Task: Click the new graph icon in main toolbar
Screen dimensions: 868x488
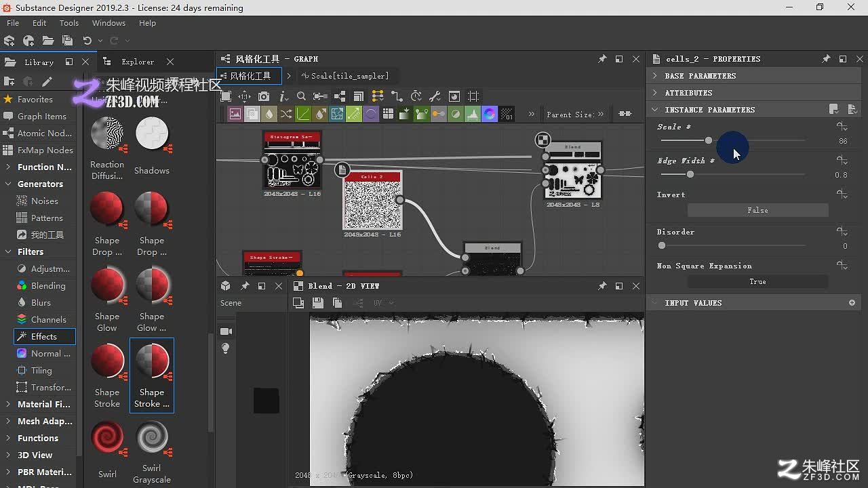Action: point(28,41)
